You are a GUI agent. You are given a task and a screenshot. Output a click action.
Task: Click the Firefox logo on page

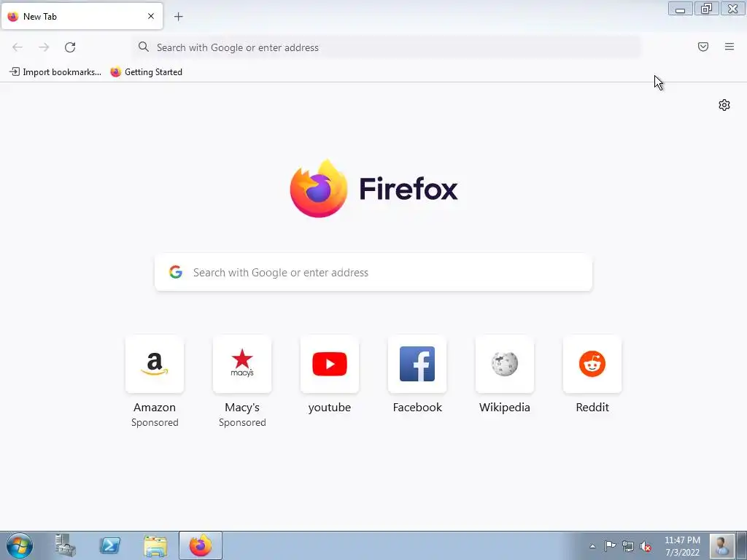[319, 189]
